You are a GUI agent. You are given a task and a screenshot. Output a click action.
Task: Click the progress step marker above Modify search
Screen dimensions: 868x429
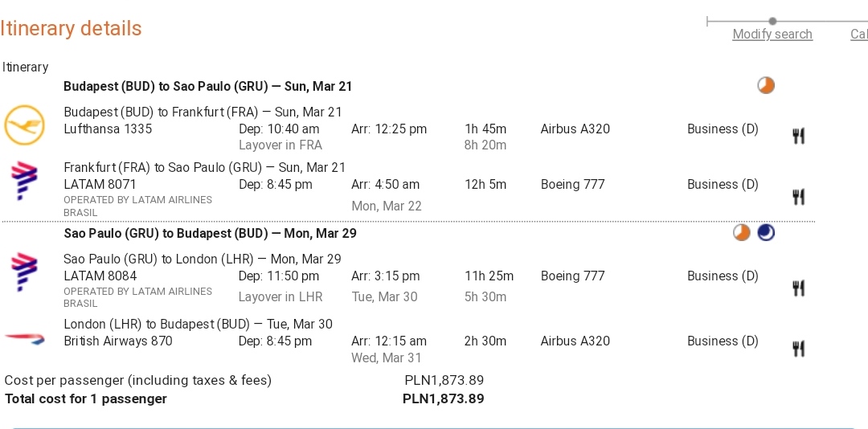pyautogui.click(x=772, y=21)
